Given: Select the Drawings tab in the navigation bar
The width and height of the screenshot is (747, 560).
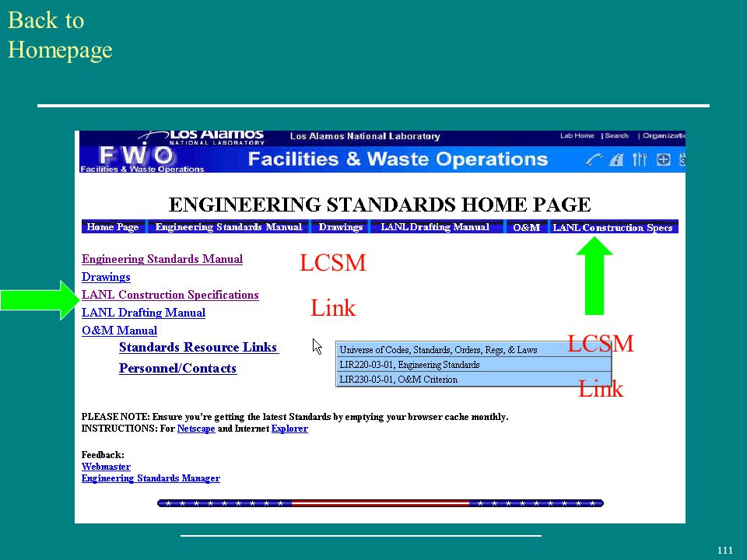Looking at the screenshot, I should (x=341, y=227).
